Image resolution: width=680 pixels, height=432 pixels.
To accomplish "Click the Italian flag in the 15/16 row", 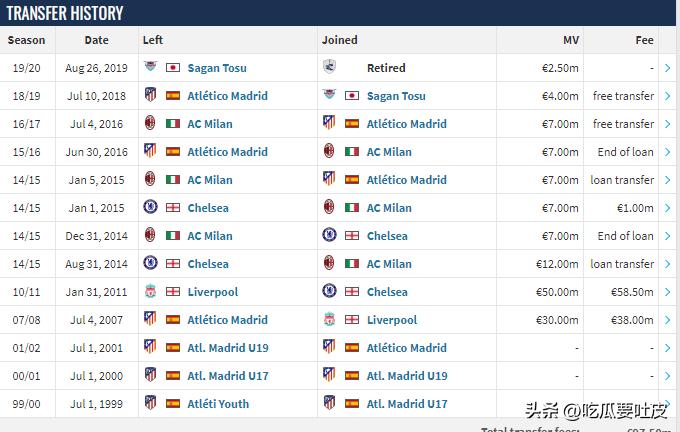I will 352,152.
